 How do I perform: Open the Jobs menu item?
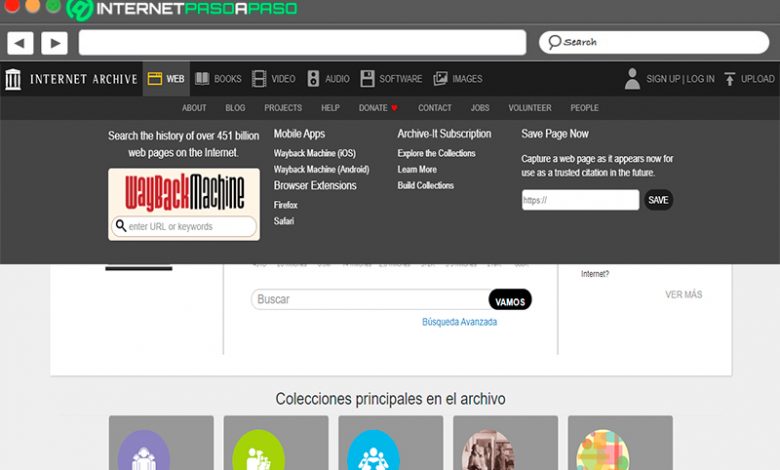point(480,108)
